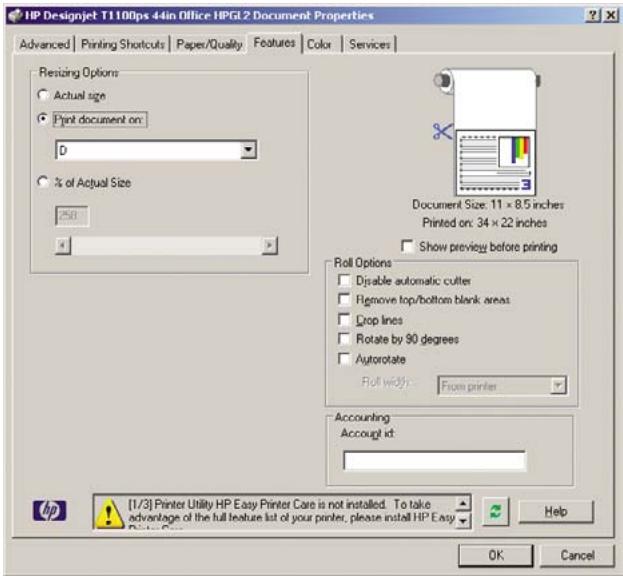Image resolution: width=623 pixels, height=576 pixels.
Task: Check Rotate by 90 degrees
Action: point(344,339)
